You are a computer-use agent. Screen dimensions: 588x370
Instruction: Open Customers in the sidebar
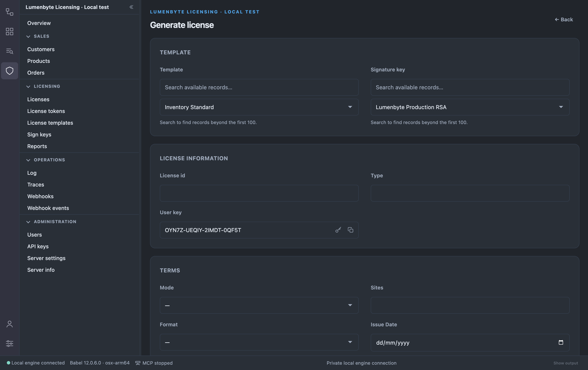tap(41, 49)
